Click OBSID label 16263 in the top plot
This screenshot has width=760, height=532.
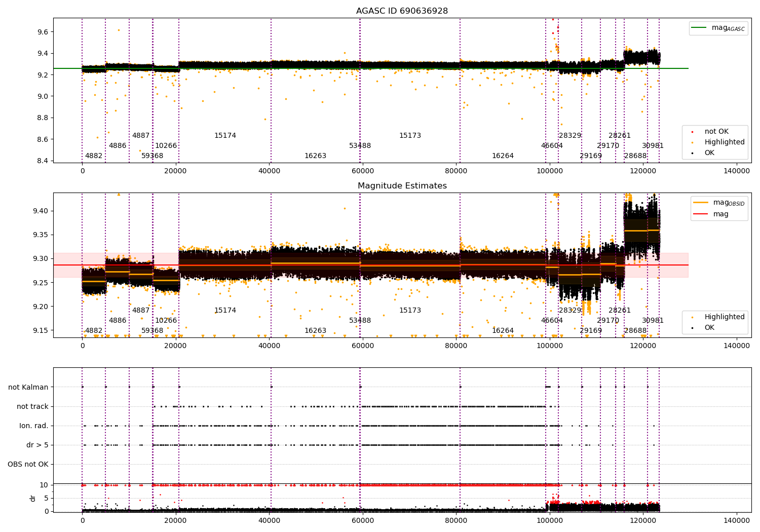[x=315, y=156]
